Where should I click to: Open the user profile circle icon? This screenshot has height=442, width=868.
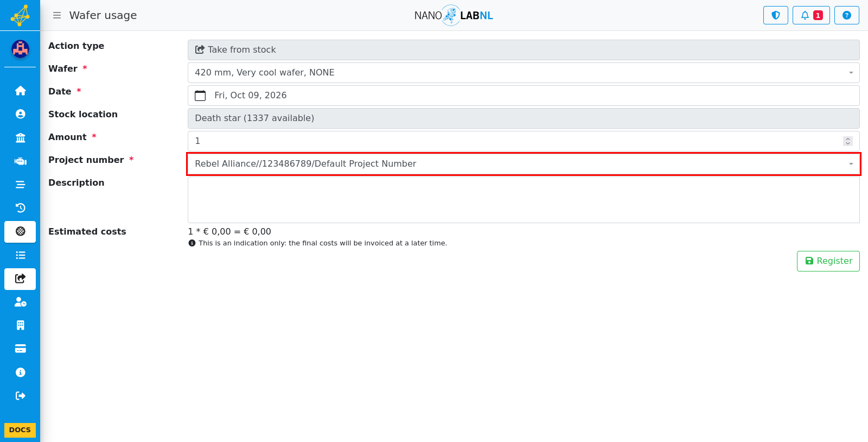(20, 114)
